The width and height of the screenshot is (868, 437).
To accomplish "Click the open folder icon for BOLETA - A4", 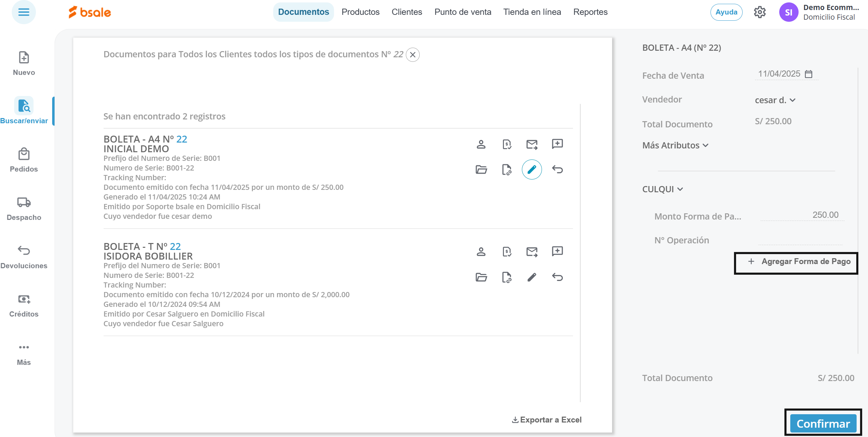I will 481,169.
